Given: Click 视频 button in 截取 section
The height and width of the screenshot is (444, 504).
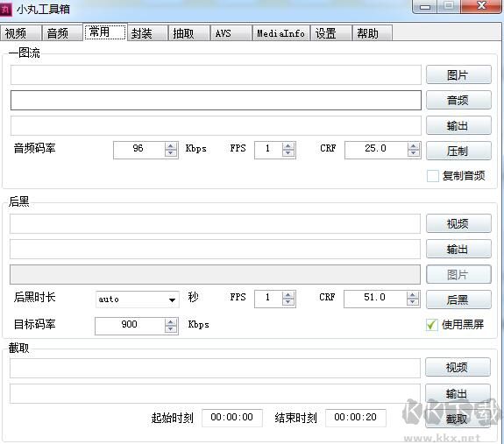Looking at the screenshot, I should [458, 367].
